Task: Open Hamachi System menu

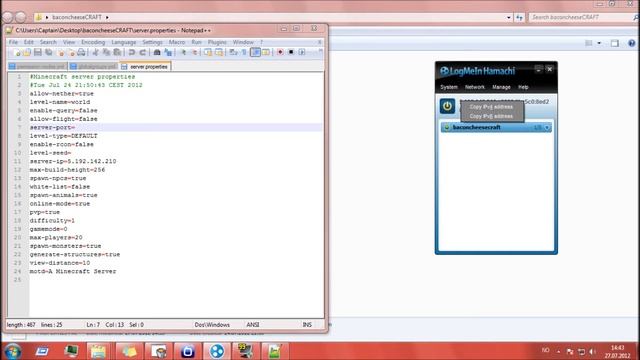Action: point(449,87)
